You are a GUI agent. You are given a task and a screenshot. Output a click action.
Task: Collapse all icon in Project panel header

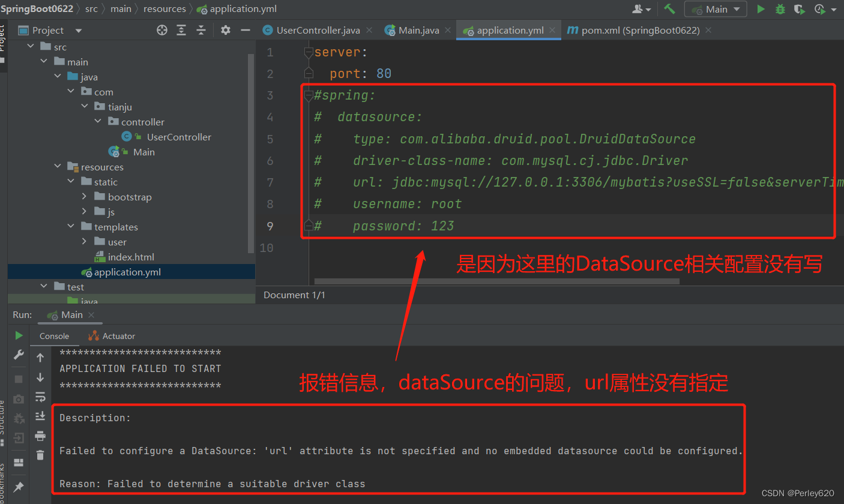pos(201,30)
